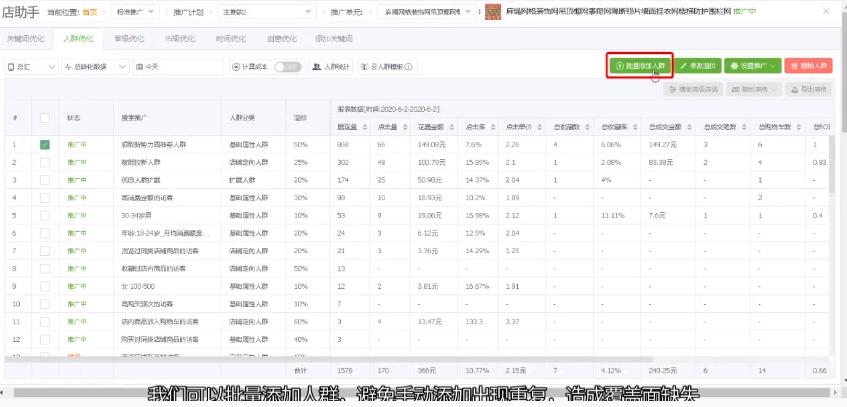847x407 pixels.
Task: Sort table by 点击率 column
Action: point(493,127)
